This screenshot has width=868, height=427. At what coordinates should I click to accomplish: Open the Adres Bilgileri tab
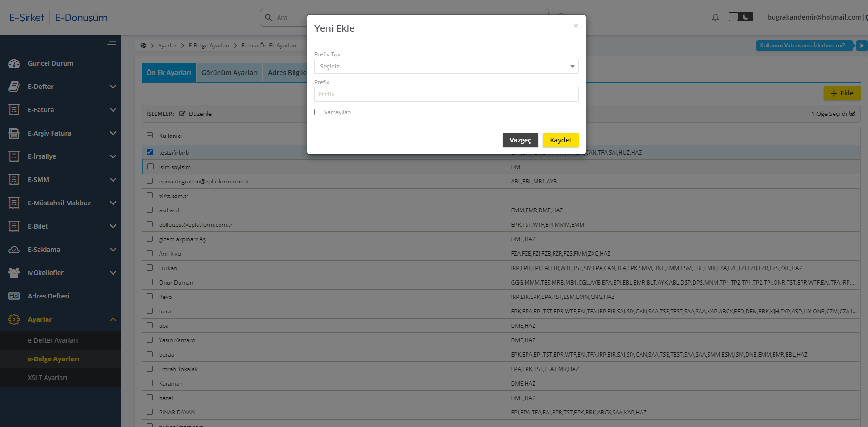pos(286,73)
